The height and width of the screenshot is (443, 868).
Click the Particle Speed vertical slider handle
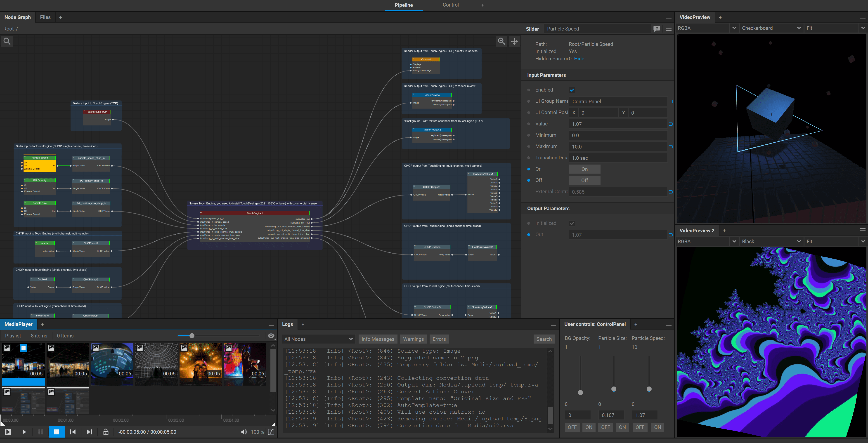(x=649, y=389)
